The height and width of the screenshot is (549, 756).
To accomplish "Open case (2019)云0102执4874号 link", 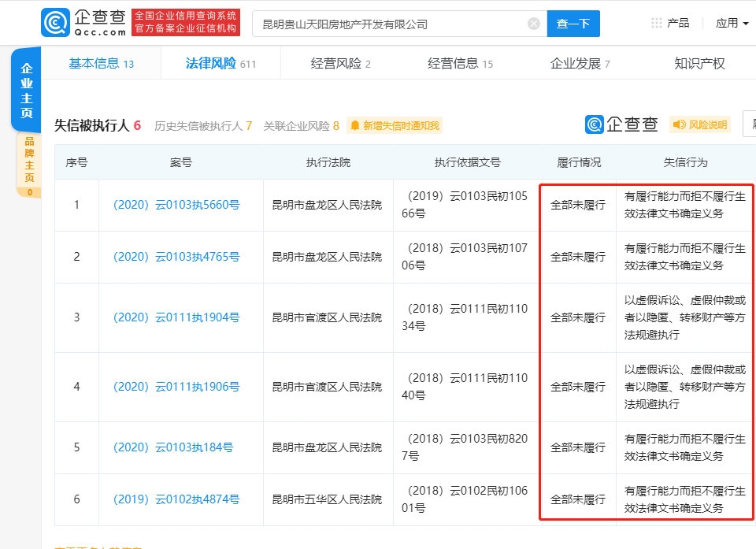I will coord(176,499).
